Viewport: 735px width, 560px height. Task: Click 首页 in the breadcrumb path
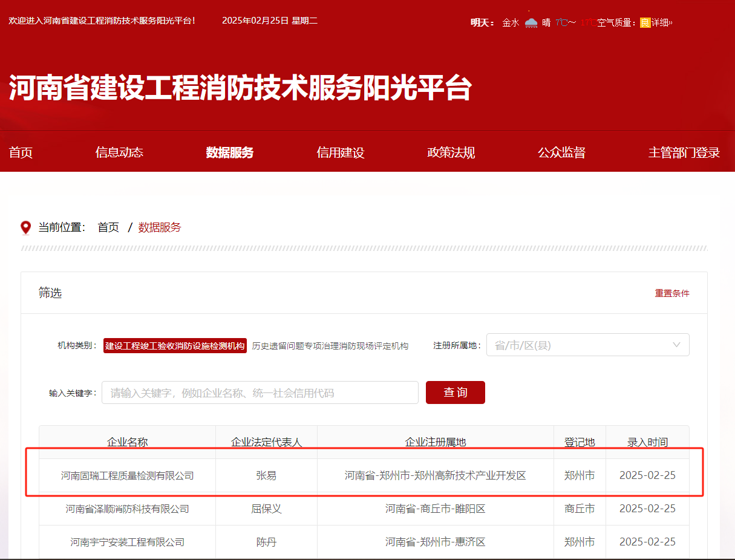(x=108, y=227)
